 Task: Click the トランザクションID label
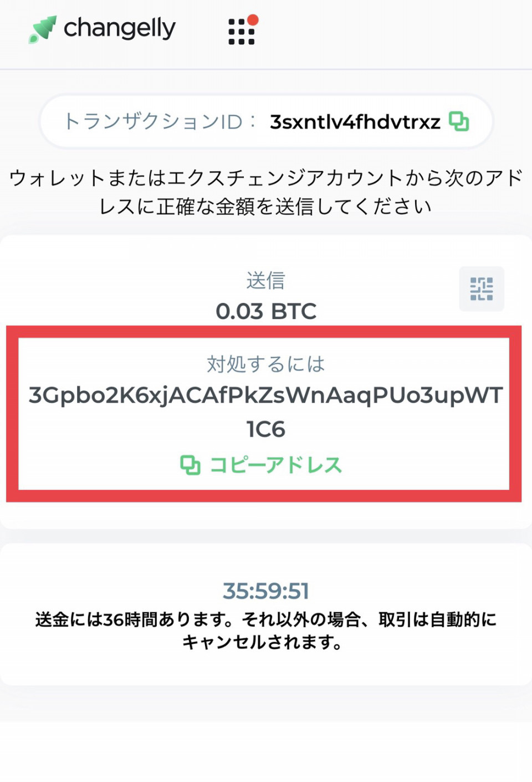tap(153, 121)
